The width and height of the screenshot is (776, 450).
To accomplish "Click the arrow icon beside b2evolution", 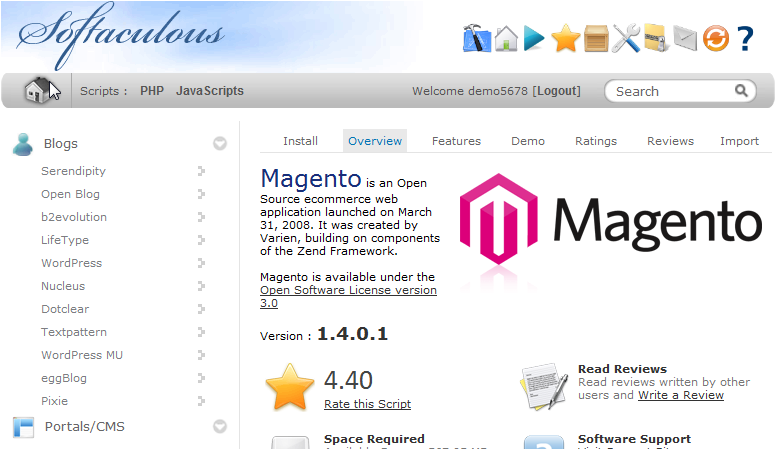I will [201, 217].
